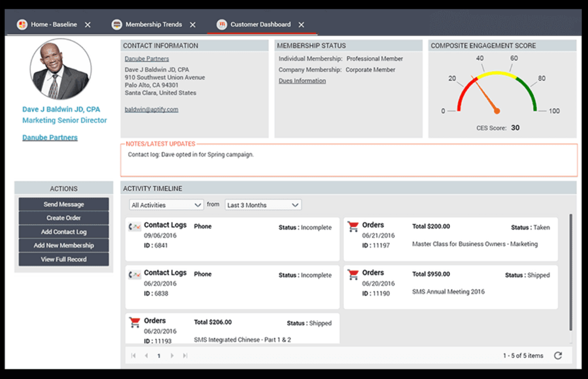
Task: Go to the first page using pagination icon
Action: click(x=133, y=355)
